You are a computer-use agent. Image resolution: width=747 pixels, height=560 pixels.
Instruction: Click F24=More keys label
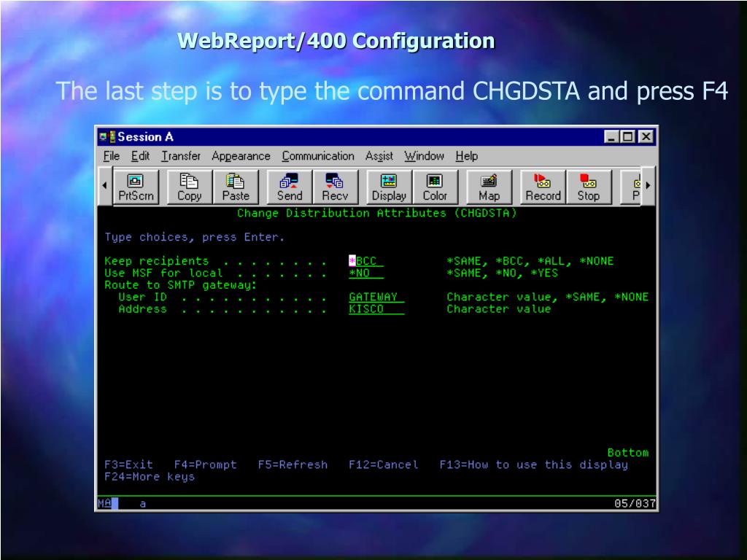coord(150,477)
